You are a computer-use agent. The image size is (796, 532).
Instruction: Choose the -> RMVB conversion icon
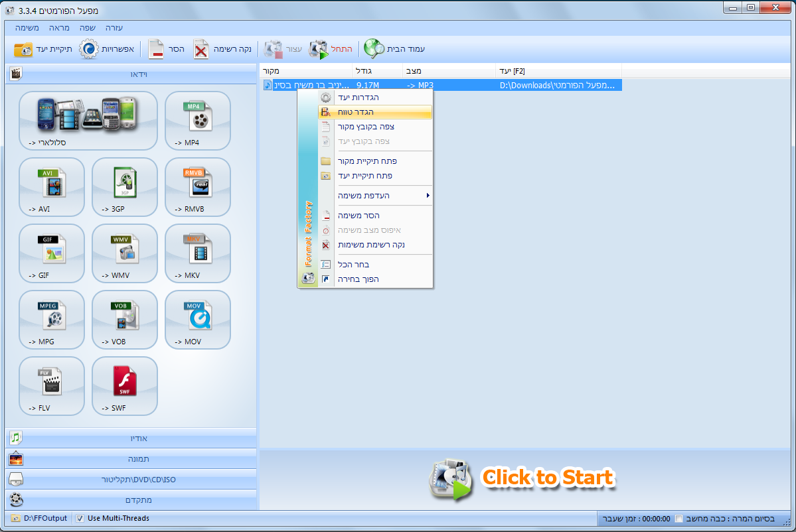point(197,187)
